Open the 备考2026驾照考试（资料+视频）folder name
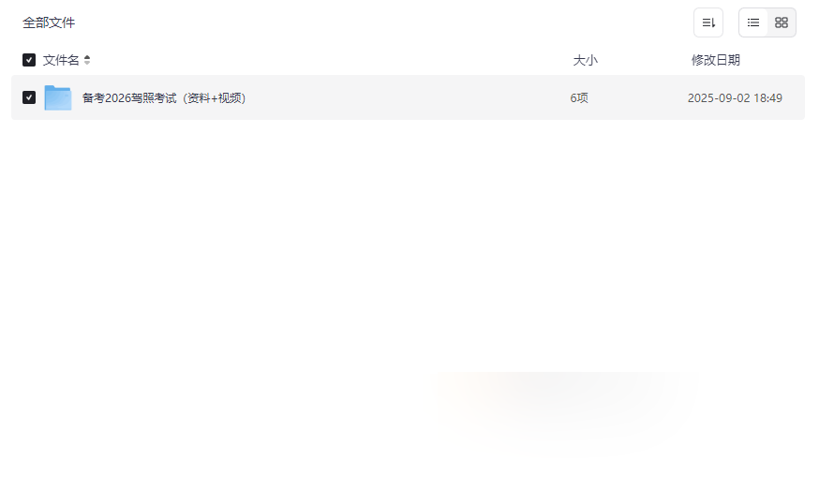The image size is (819, 504). (164, 97)
